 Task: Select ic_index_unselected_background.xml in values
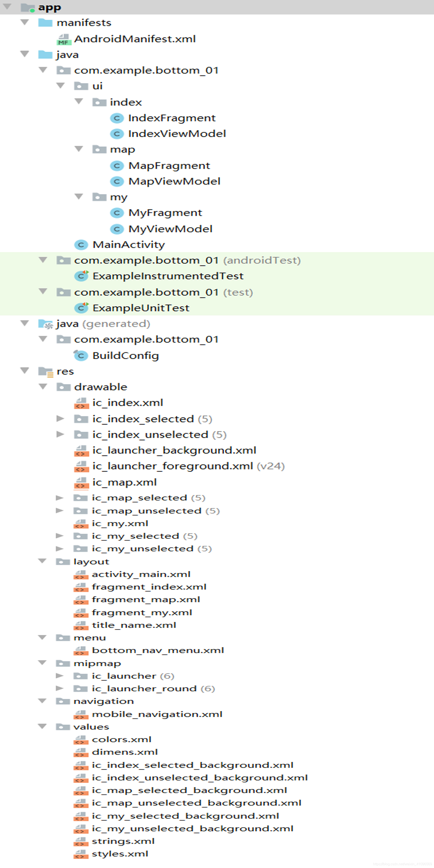pyautogui.click(x=200, y=778)
